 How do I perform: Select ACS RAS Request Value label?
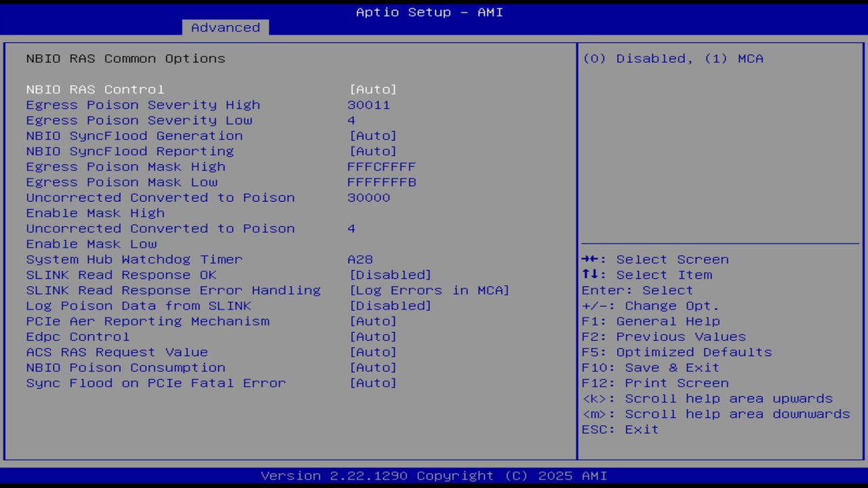point(117,352)
